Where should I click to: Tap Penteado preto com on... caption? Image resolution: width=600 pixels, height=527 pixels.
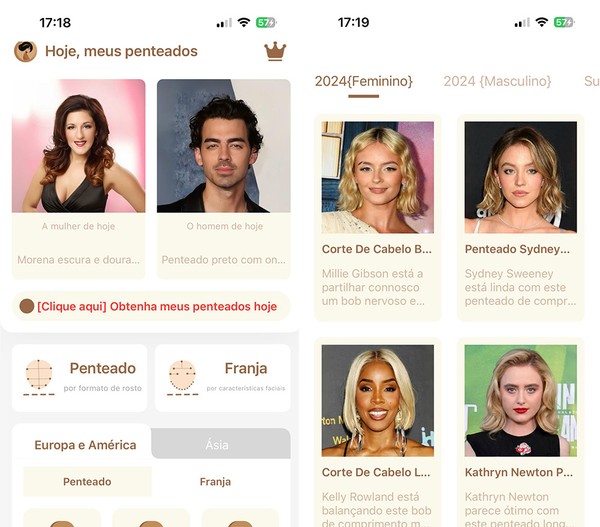pyautogui.click(x=223, y=260)
